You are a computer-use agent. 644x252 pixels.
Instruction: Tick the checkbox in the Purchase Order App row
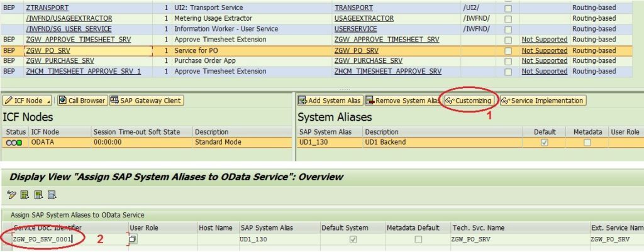508,61
